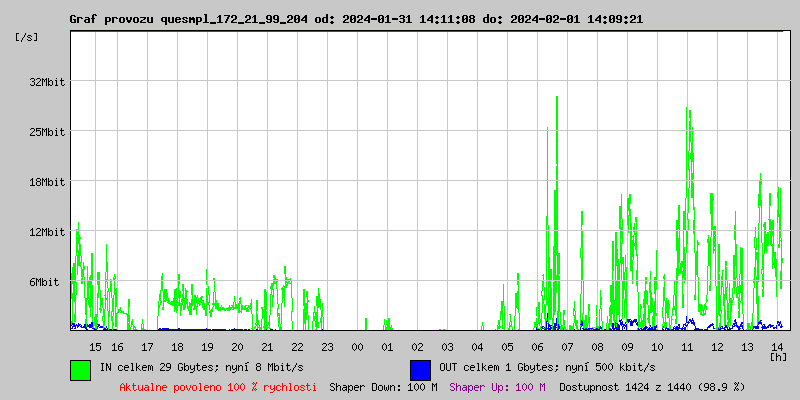Click the green IN legend swatch
This screenshot has height=400, width=800.
tap(80, 369)
